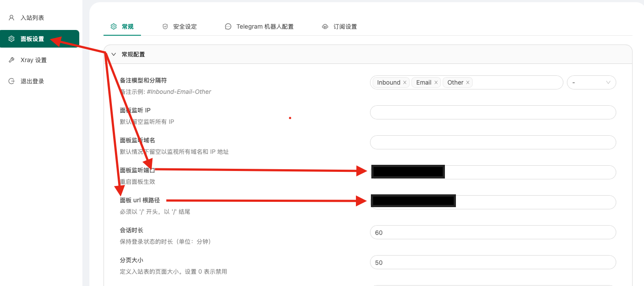Click the 面板监听域名 input field
Viewport: 644px width, 286px height.
[x=492, y=142]
